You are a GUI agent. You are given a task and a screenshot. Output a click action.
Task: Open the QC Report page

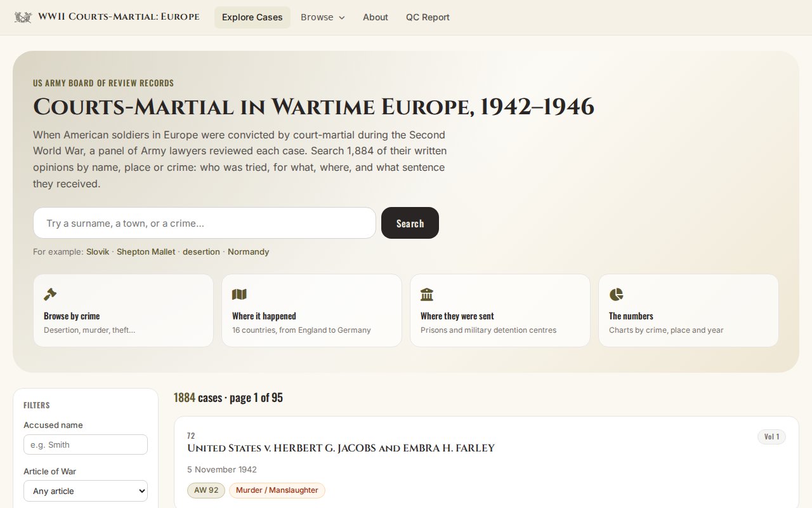coord(428,17)
